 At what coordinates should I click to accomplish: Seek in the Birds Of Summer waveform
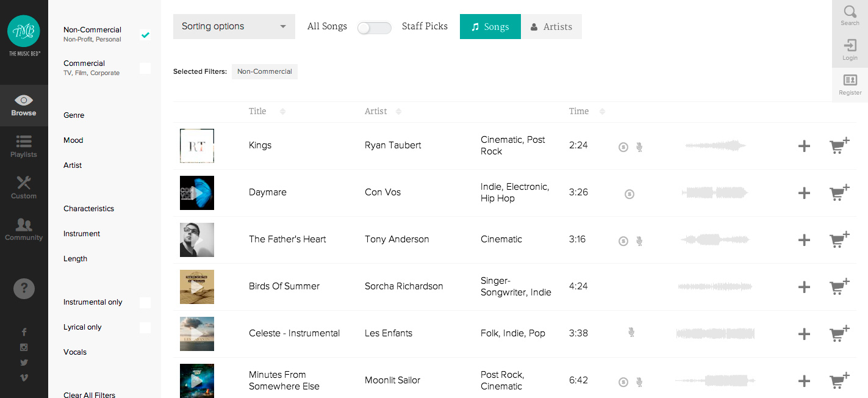(715, 286)
